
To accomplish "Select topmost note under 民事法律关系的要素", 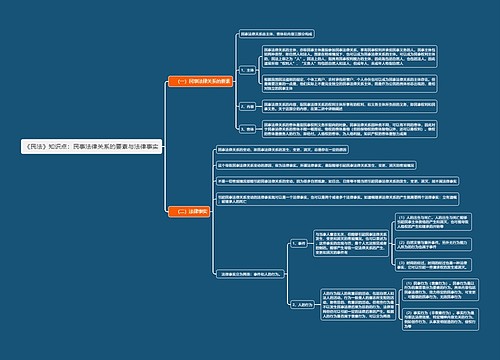I will pyautogui.click(x=277, y=34).
